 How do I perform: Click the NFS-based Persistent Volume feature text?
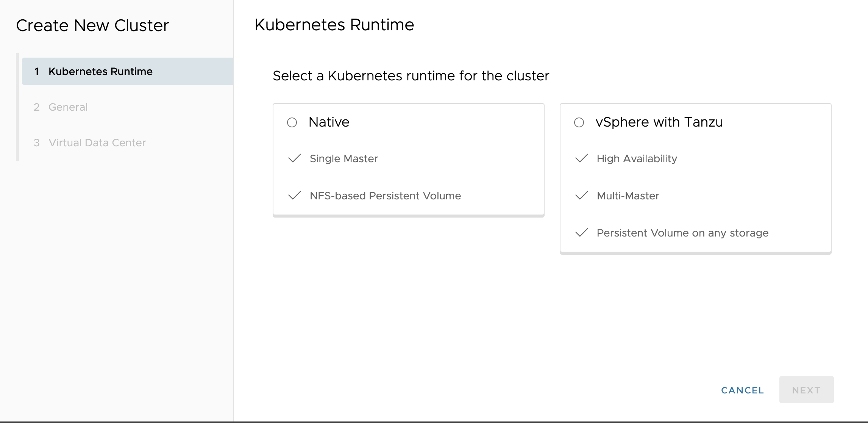(385, 196)
